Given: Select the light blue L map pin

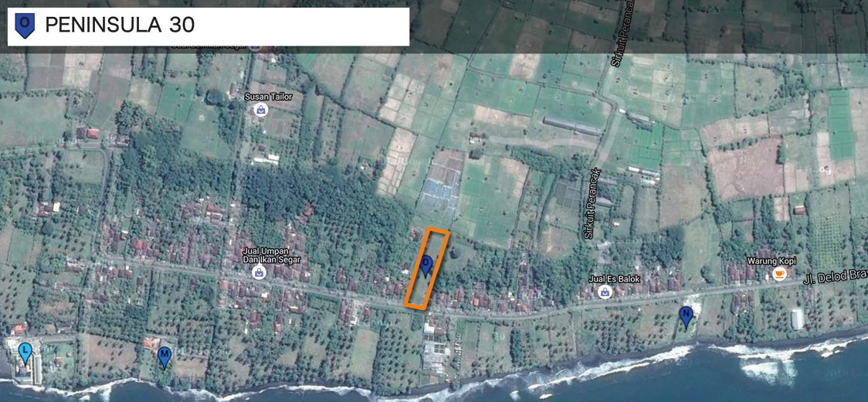Looking at the screenshot, I should [25, 353].
